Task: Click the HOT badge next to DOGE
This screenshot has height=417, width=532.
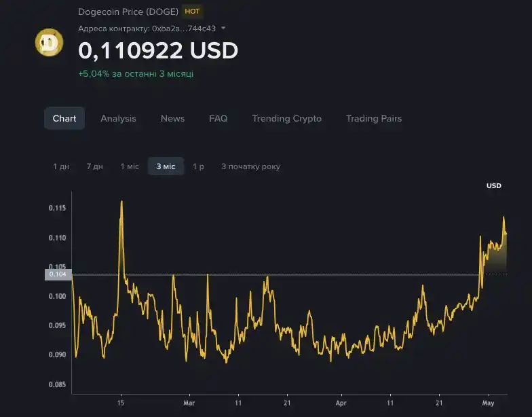Action: tap(192, 11)
